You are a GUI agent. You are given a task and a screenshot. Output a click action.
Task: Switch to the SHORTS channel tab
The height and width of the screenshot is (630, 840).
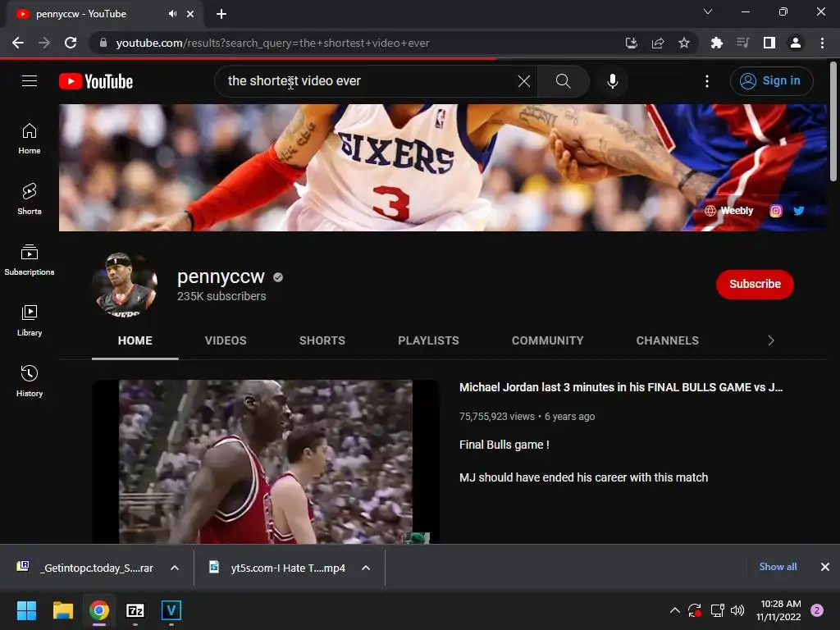pos(322,340)
